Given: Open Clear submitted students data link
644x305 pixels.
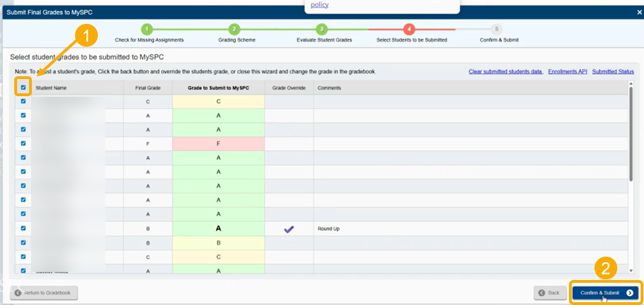Looking at the screenshot, I should pyautogui.click(x=506, y=72).
